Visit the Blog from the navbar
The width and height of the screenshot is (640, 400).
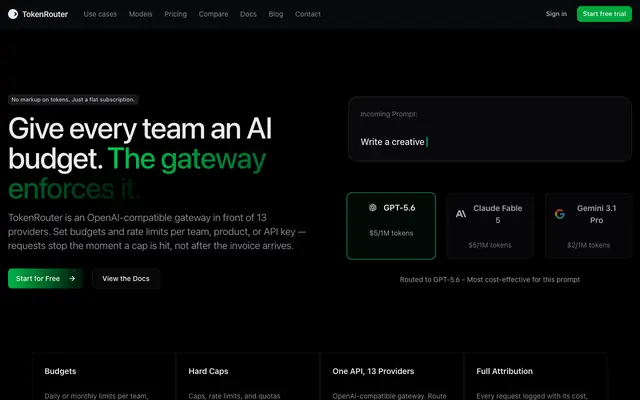(x=276, y=14)
